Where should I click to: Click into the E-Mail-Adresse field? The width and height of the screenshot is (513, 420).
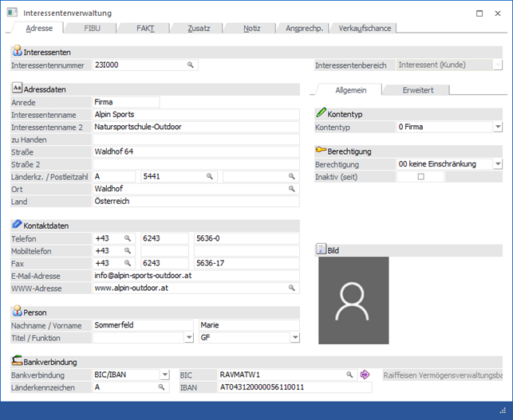[195, 275]
